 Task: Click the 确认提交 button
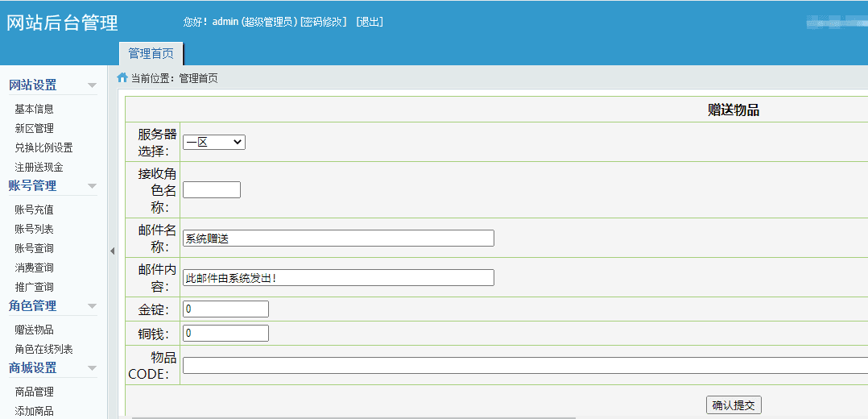tap(733, 405)
